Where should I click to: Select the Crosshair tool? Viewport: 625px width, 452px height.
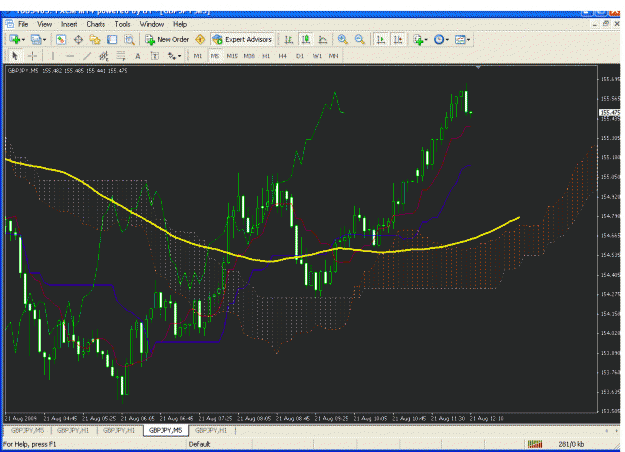[x=32, y=56]
